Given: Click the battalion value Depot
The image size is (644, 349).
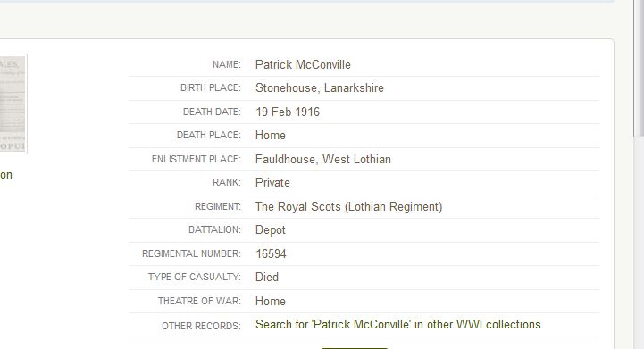Looking at the screenshot, I should tap(271, 230).
